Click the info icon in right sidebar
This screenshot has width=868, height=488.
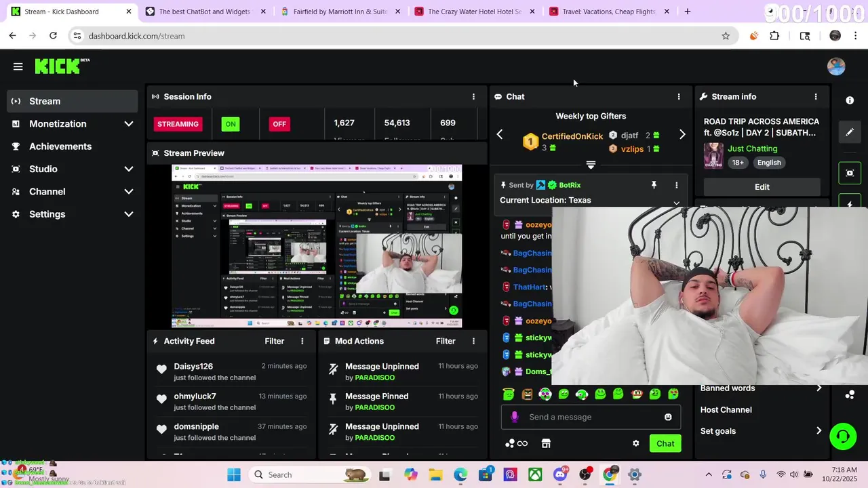pos(850,100)
